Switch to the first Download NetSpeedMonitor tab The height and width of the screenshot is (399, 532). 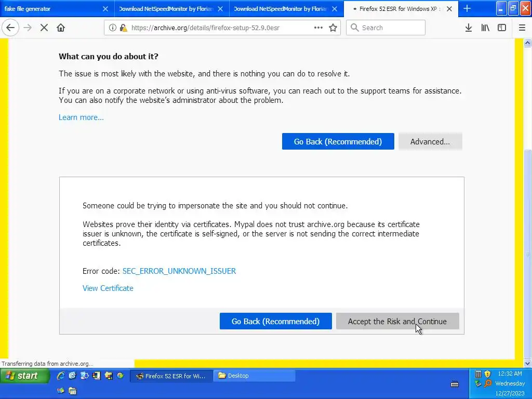click(x=171, y=9)
